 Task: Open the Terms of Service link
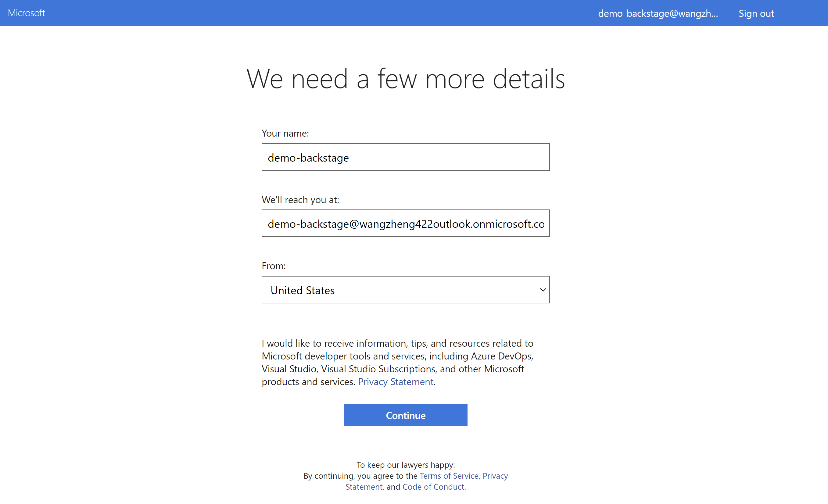(x=449, y=476)
